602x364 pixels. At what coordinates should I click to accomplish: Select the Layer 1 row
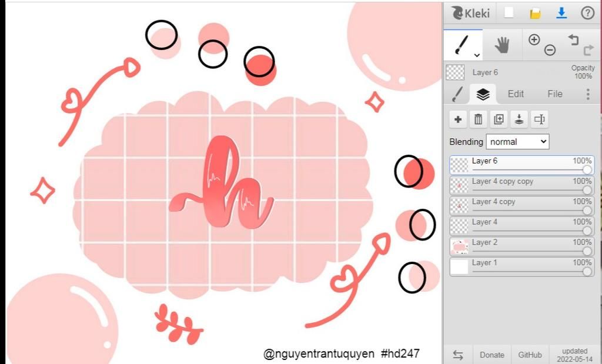pyautogui.click(x=522, y=267)
